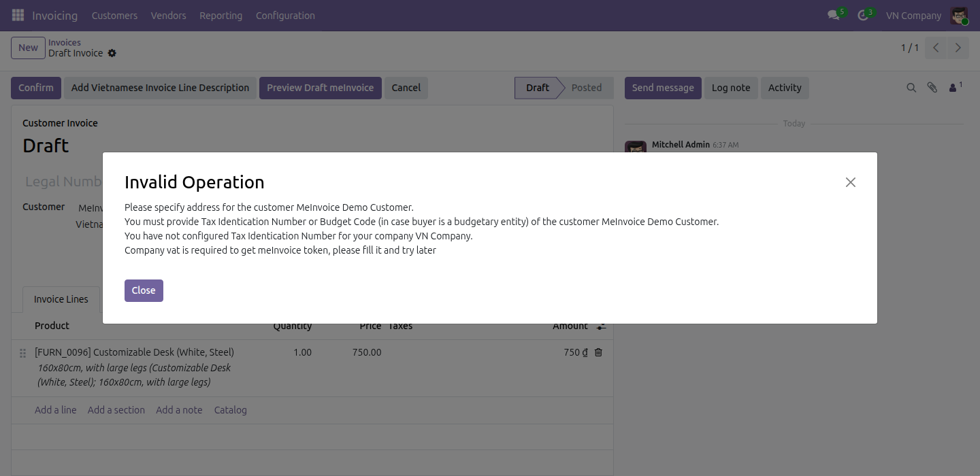Grab the drag handle of the desk line

coord(22,353)
